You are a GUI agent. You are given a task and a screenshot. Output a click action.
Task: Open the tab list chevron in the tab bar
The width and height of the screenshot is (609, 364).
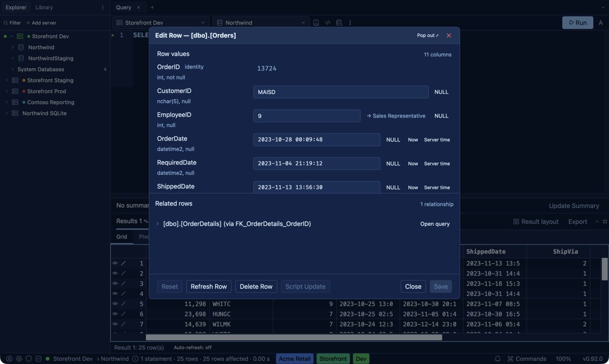click(x=603, y=8)
